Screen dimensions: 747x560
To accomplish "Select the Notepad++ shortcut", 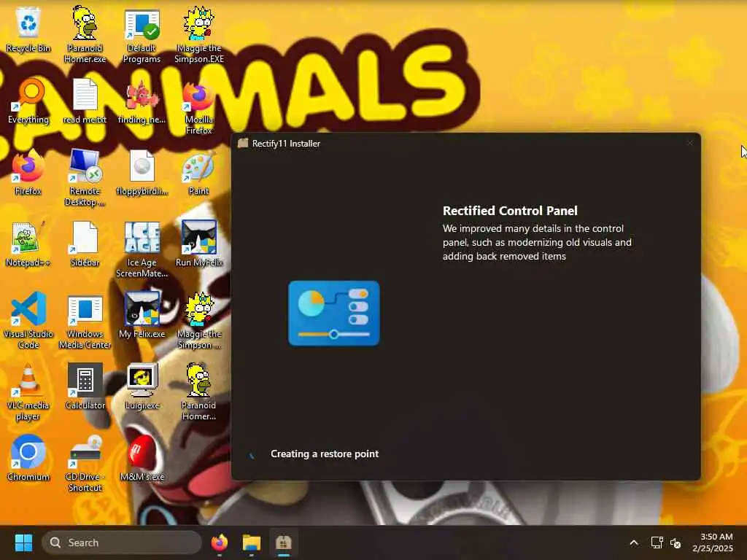I will 28,244.
